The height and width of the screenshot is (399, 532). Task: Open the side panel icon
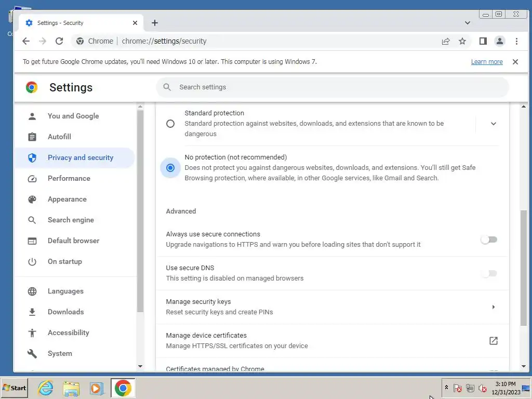pos(483,41)
